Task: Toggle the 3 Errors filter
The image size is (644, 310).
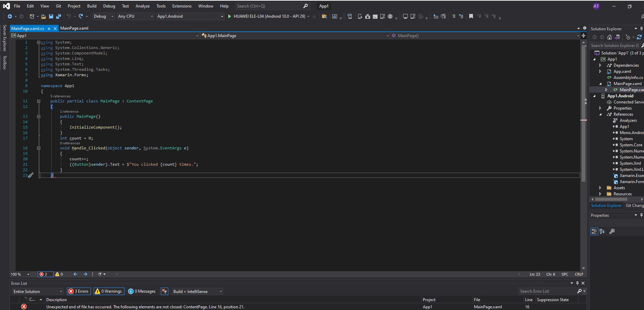Action: pyautogui.click(x=78, y=291)
